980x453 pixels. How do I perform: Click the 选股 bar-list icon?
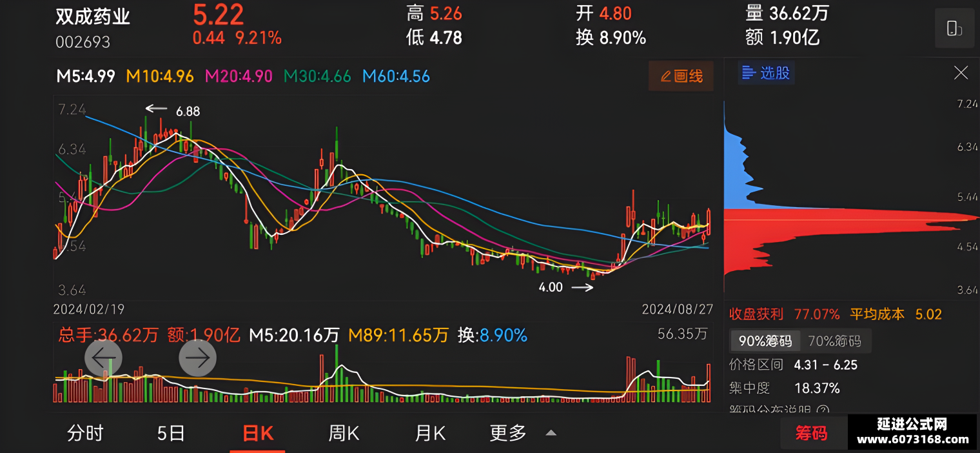749,73
